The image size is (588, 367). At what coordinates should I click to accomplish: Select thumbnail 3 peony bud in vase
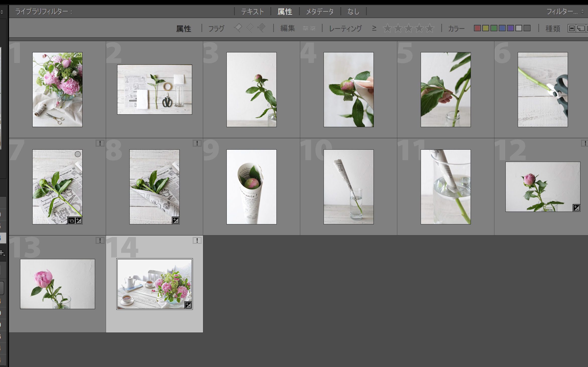point(252,89)
